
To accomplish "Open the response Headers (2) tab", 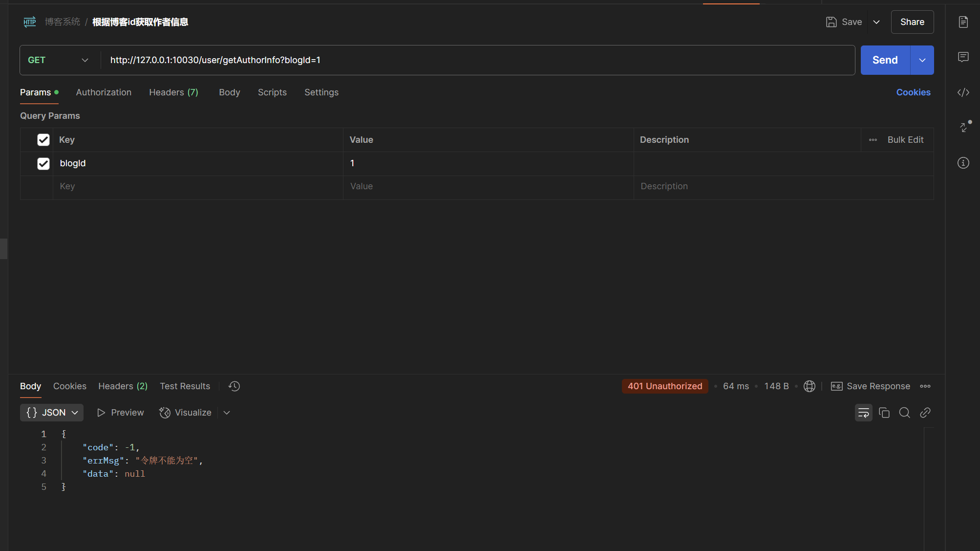I will click(123, 386).
